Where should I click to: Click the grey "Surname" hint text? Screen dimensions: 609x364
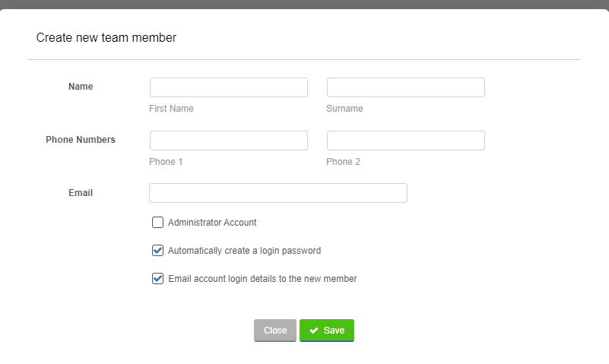click(344, 109)
